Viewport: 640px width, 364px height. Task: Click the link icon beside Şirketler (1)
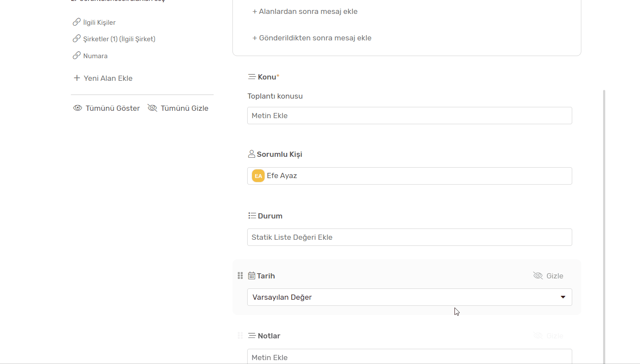tap(76, 39)
